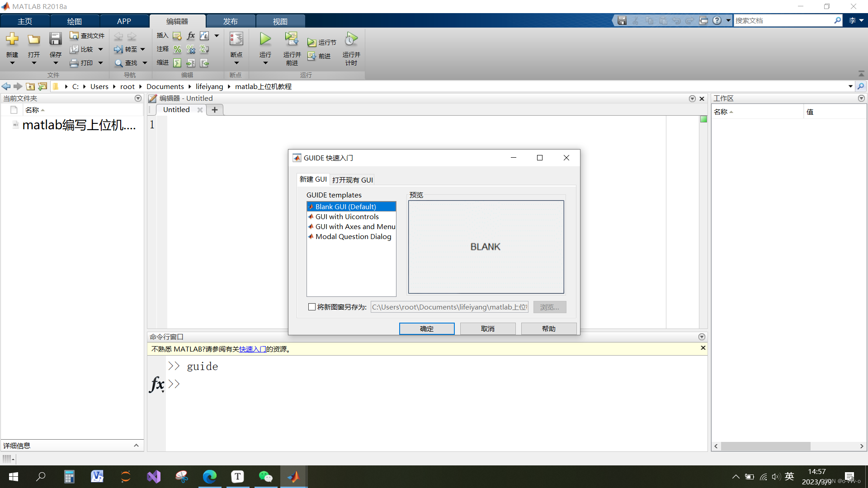Open the current folder path dropdown
Image resolution: width=868 pixels, height=488 pixels.
point(850,86)
